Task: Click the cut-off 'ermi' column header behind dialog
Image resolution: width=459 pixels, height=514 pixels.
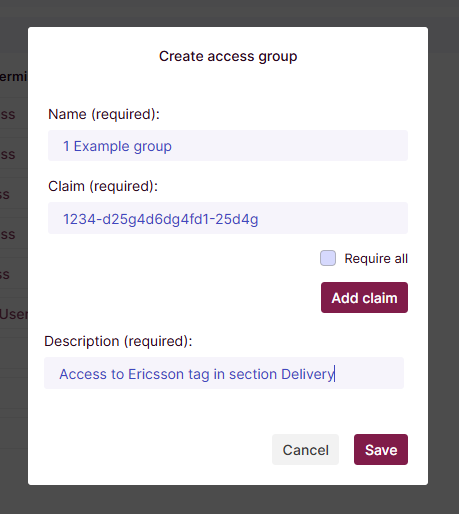Action: pos(13,77)
